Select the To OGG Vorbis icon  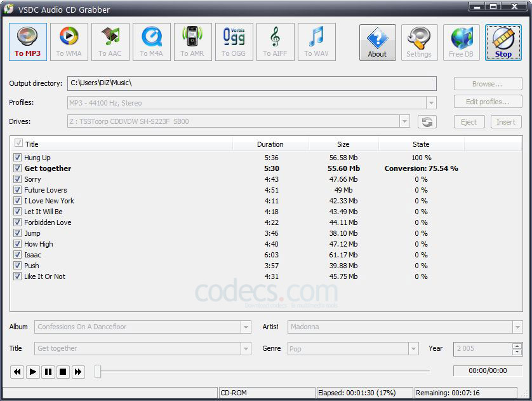pos(234,42)
